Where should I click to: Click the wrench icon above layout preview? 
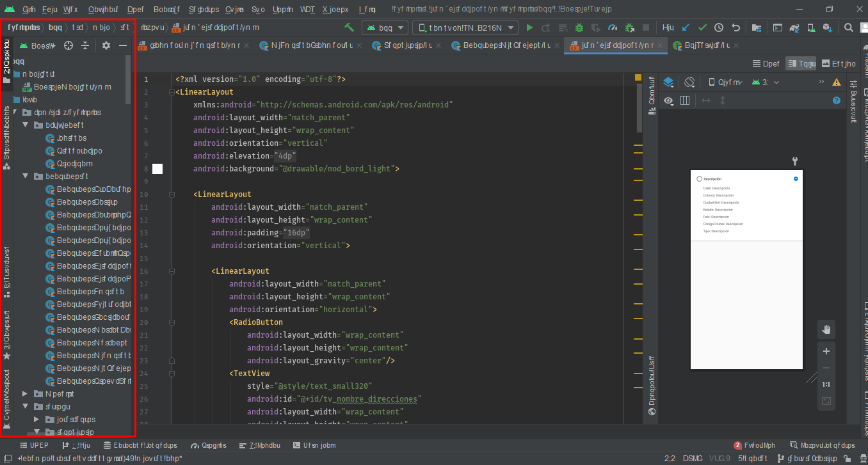coord(795,161)
